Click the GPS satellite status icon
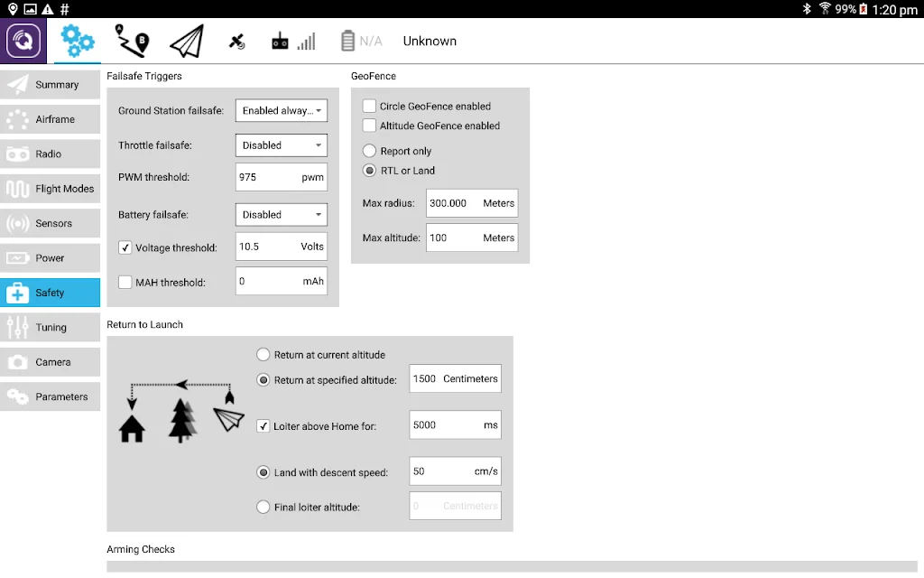 [x=237, y=42]
